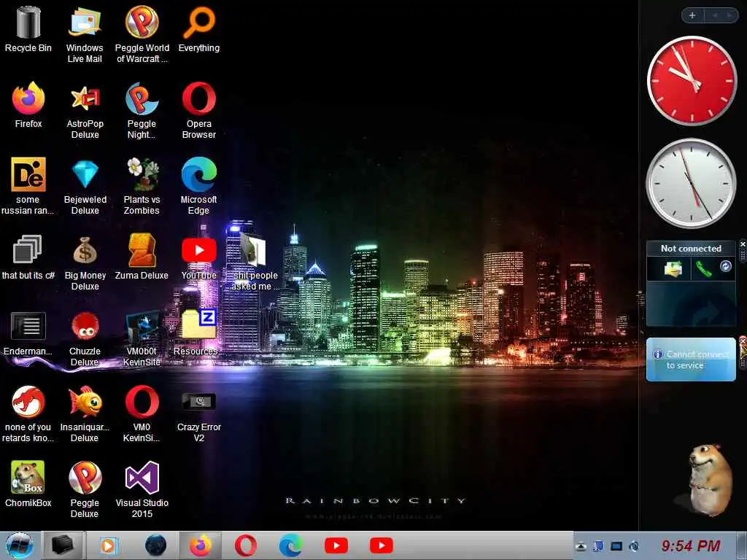This screenshot has height=560, width=747.
Task: Start AstroPop Deluxe
Action: (85, 111)
